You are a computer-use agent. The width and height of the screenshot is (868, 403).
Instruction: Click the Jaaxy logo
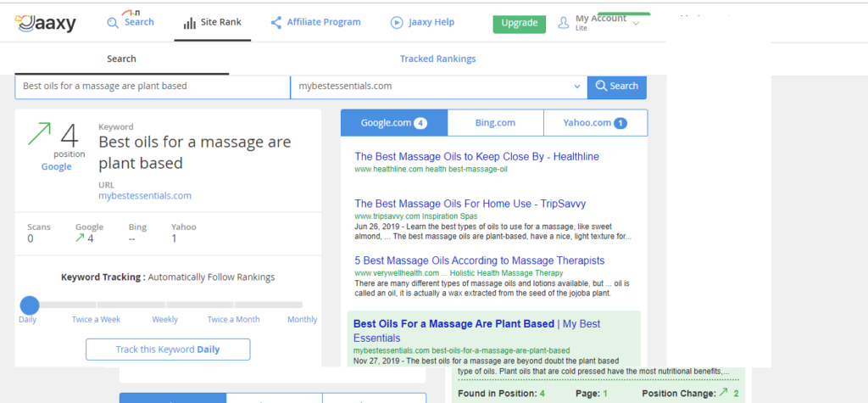click(x=46, y=23)
